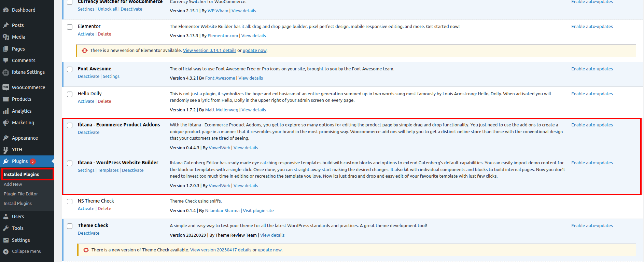Screen dimensions: 644x262
Task: Collapse the admin sidebar menu
Action: pos(23,251)
